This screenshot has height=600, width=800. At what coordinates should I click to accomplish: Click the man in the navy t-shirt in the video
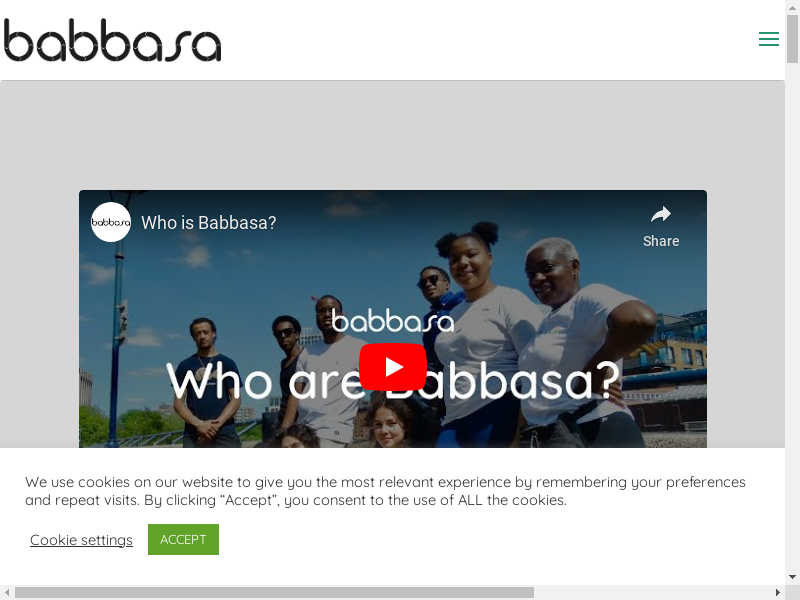click(206, 383)
